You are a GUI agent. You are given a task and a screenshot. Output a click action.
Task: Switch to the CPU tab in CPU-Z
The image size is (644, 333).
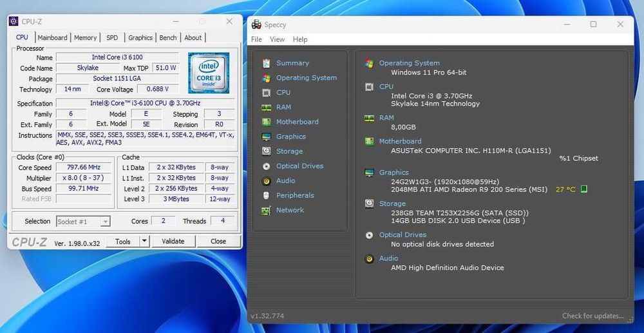22,37
